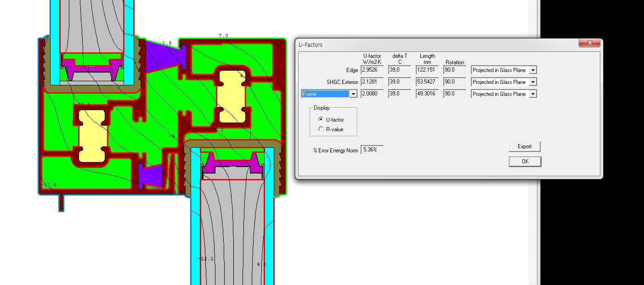This screenshot has height=285, width=644.
Task: Close the U-Factors dialog window
Action: (x=588, y=43)
